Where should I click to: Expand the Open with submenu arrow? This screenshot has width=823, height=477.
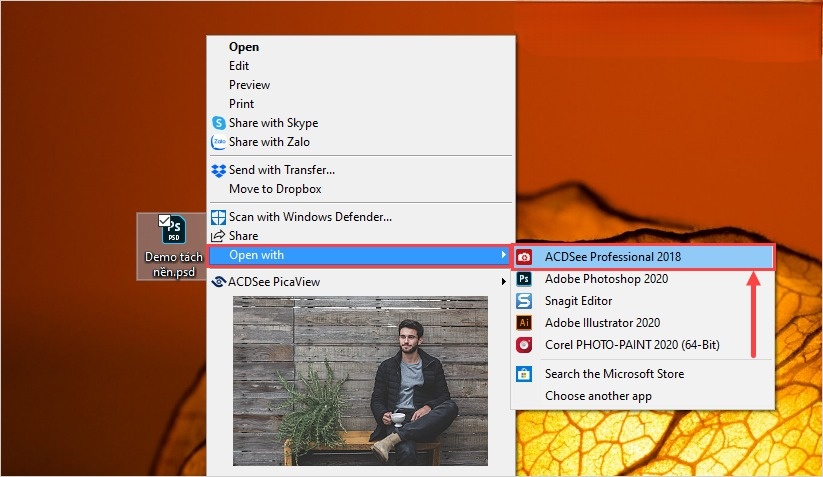tap(503, 255)
